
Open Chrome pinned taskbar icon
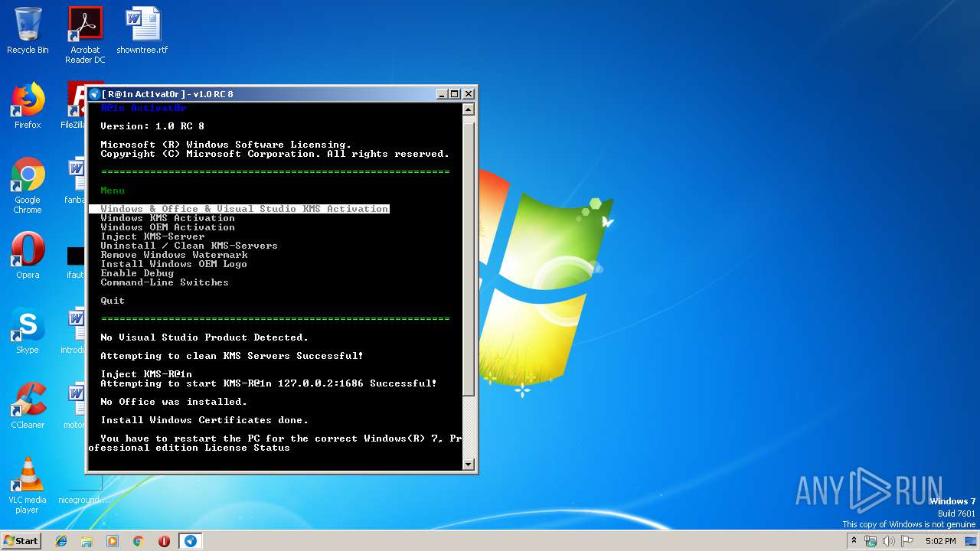pyautogui.click(x=139, y=541)
